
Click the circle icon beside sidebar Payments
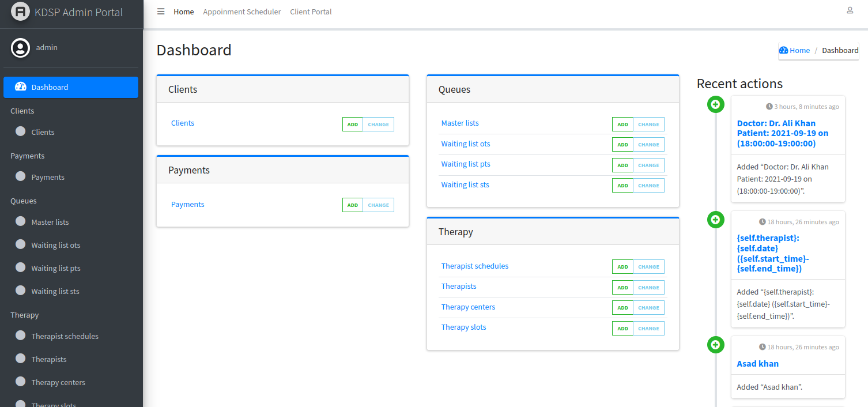tap(21, 176)
